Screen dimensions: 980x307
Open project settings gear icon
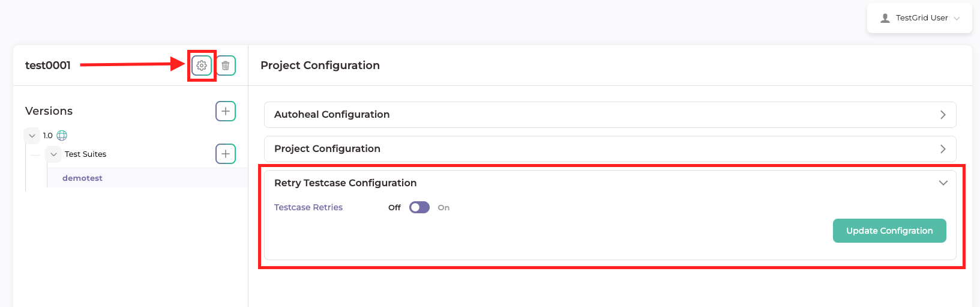coord(202,65)
